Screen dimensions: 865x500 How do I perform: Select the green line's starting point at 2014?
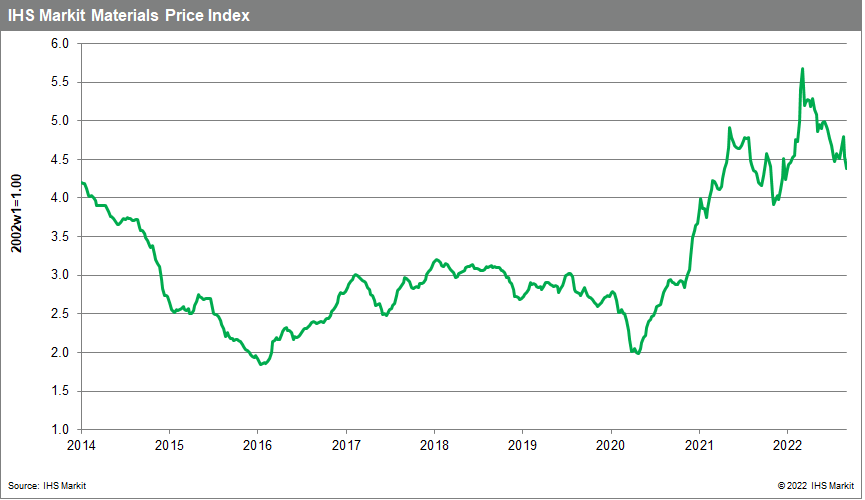[82, 183]
